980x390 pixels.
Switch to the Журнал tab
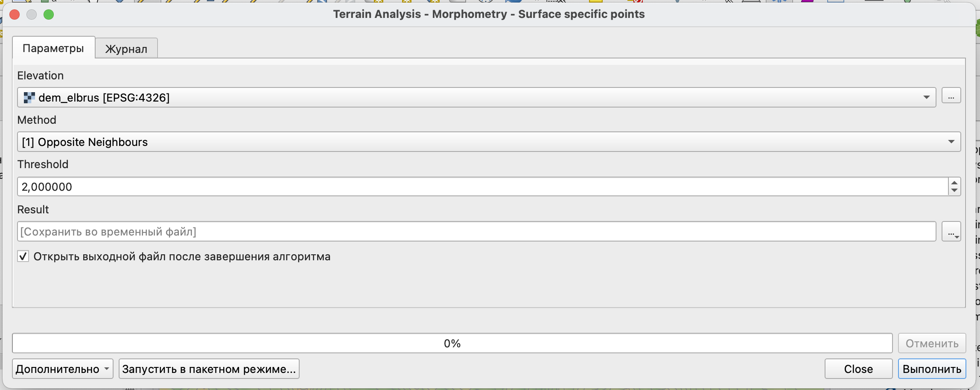126,49
